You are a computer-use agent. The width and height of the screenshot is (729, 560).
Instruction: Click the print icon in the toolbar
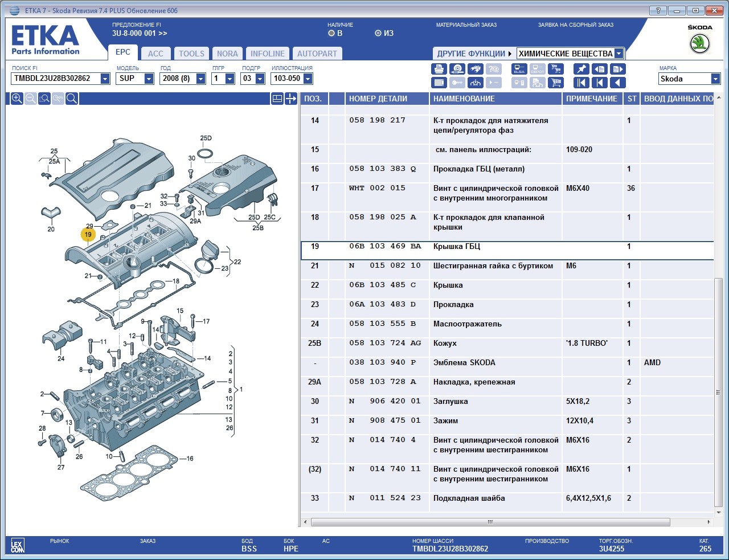439,69
